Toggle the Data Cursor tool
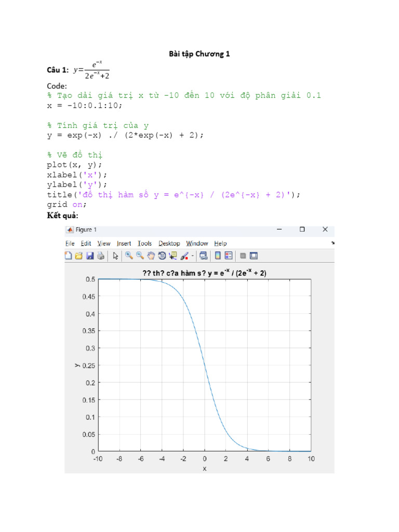This screenshot has height=532, width=399. point(173,256)
